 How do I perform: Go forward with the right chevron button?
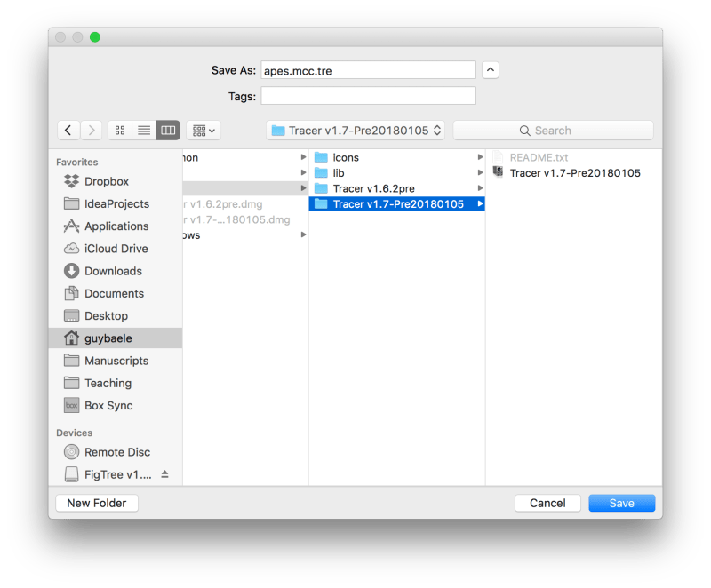tap(92, 131)
